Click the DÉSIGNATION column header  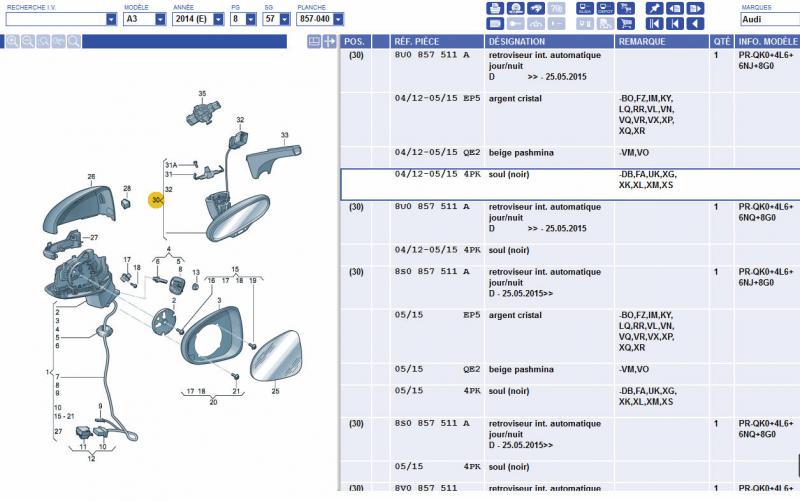(549, 41)
